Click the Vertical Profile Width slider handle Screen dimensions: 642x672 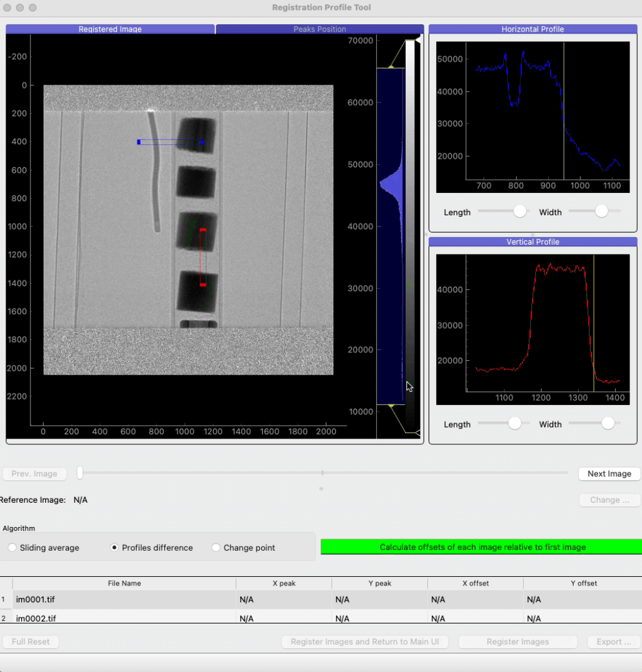[x=608, y=424]
